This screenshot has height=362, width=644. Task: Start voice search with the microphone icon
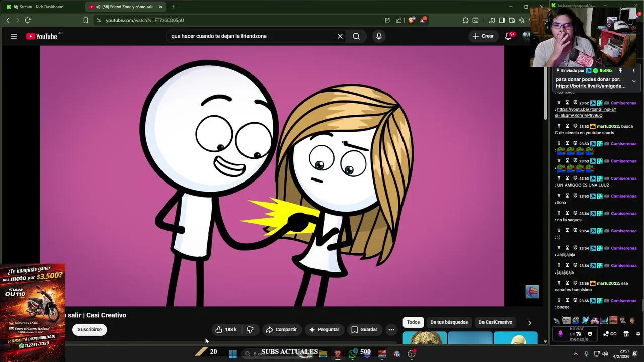click(x=379, y=36)
